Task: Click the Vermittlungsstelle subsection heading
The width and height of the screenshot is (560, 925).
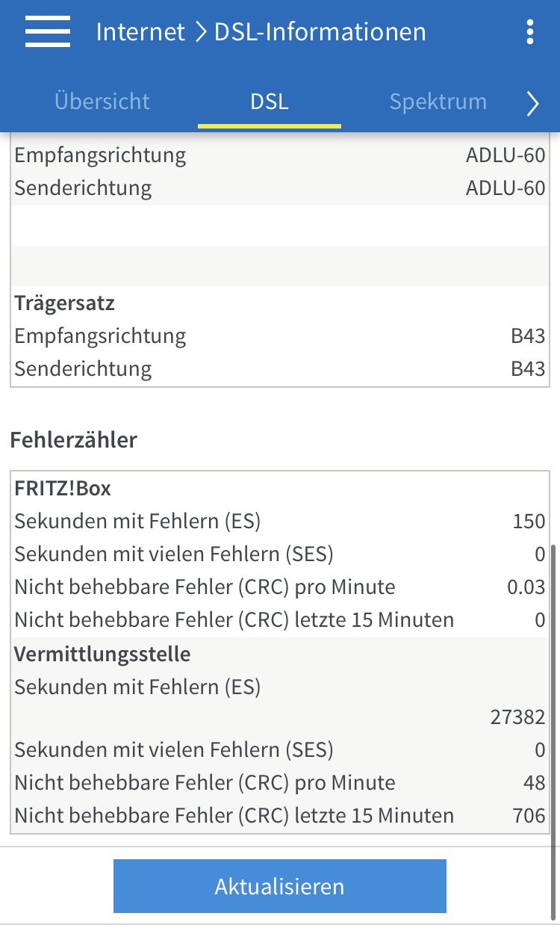Action: [x=102, y=655]
